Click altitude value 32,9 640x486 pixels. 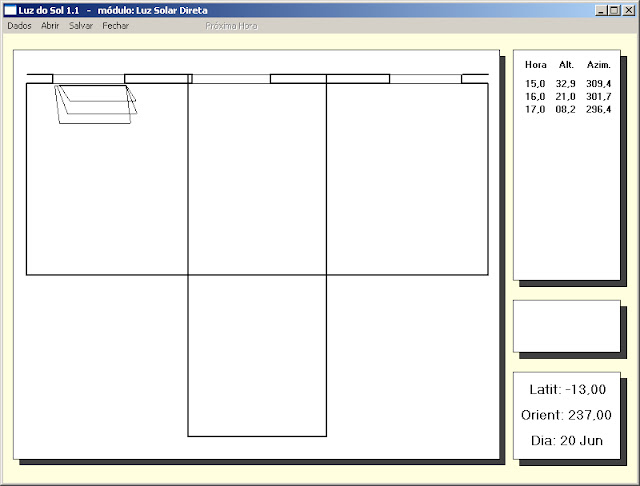[x=565, y=84]
